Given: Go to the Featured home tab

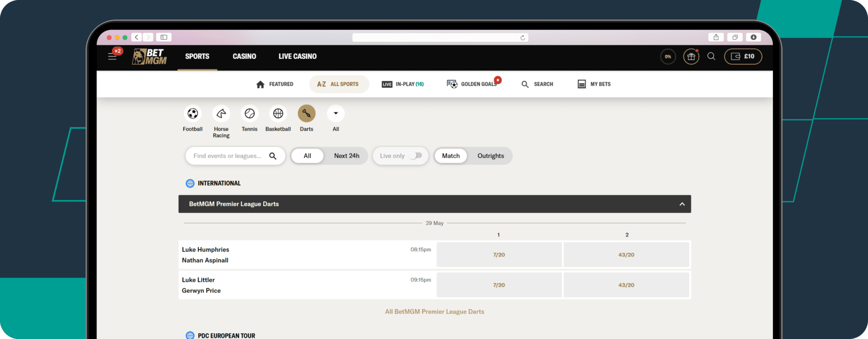Looking at the screenshot, I should [x=274, y=84].
